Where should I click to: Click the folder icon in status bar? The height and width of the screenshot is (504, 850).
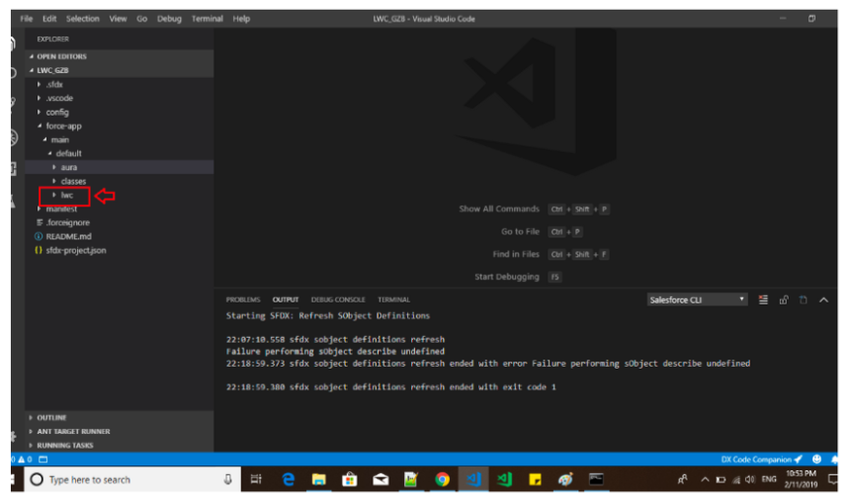coord(43,459)
